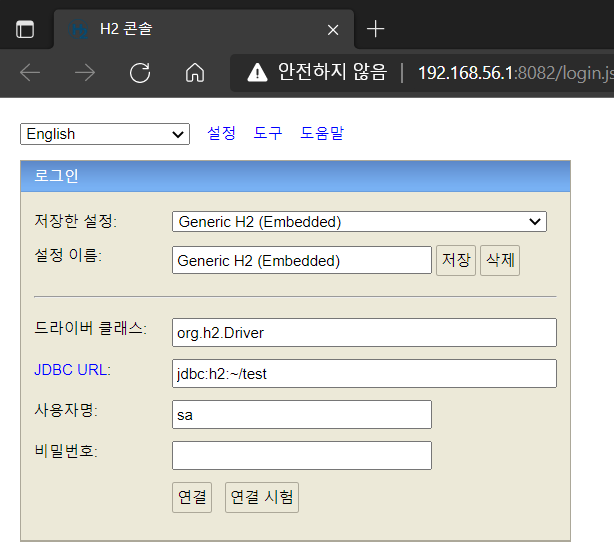
Task: Open the tab actions menu icon
Action: coord(25,29)
